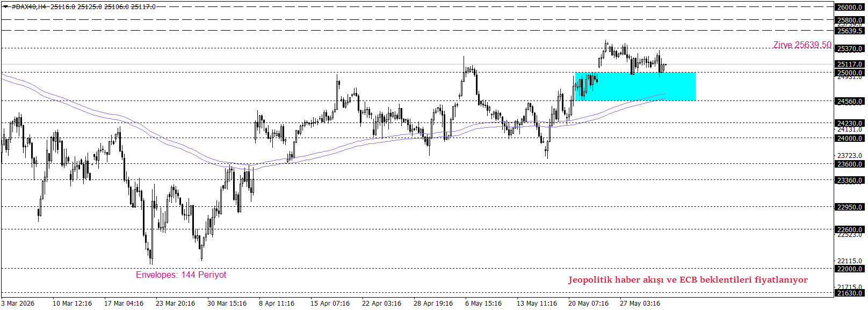
Task: Click the #DAX40,H4 chart symbol title
Action: click(x=28, y=6)
